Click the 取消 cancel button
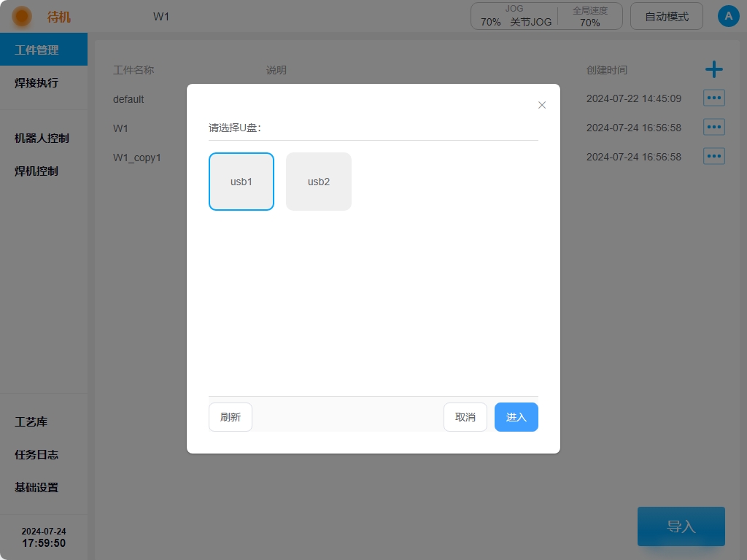 pos(465,417)
